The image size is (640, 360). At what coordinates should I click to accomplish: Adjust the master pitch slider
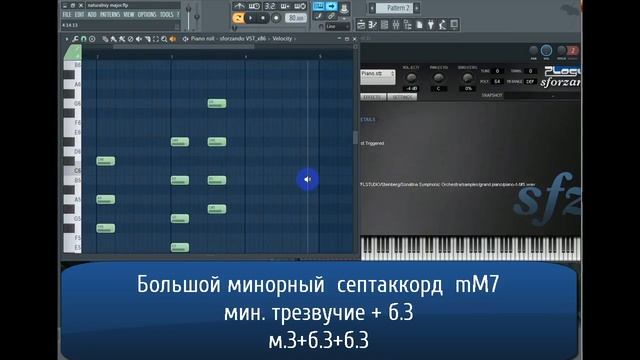pos(197,16)
